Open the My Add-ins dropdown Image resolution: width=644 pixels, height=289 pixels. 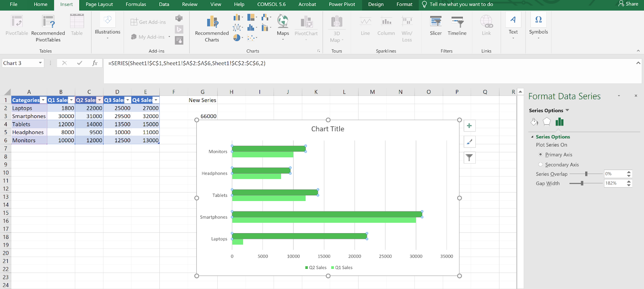click(151, 37)
